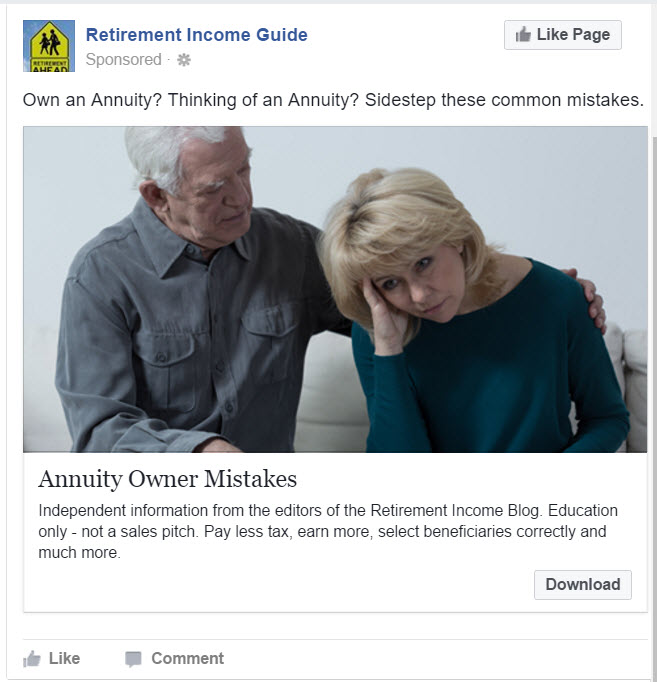Click the ad photo of the senior couple

click(335, 289)
